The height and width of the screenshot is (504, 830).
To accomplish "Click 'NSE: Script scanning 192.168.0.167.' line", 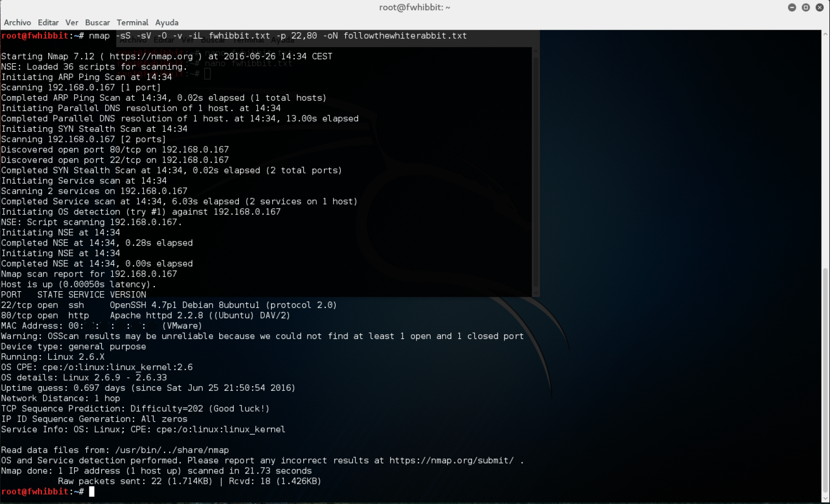I will (x=91, y=222).
